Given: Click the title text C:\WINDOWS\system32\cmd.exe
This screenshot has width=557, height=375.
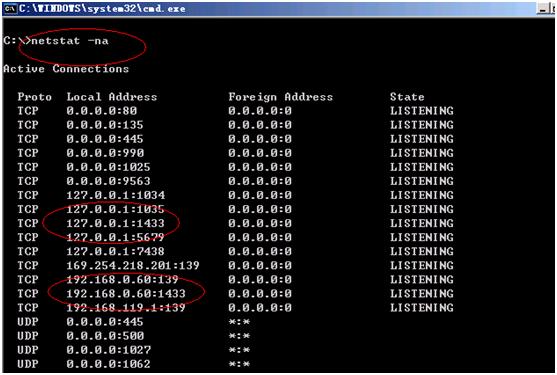Looking at the screenshot, I should point(102,9).
